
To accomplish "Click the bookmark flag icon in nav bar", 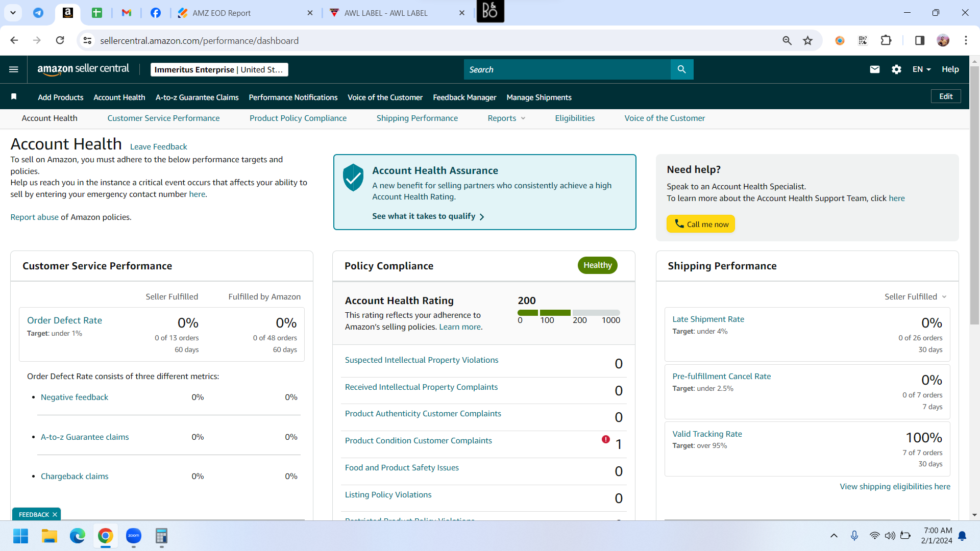I will coord(14,97).
